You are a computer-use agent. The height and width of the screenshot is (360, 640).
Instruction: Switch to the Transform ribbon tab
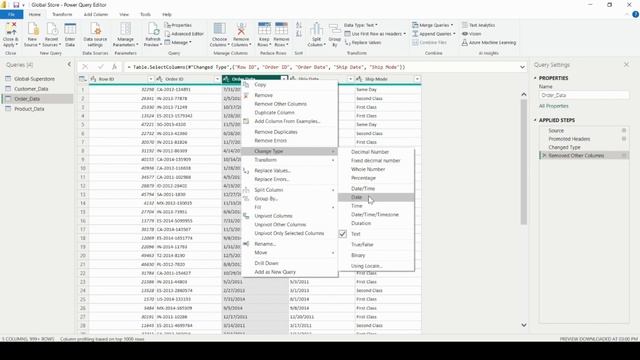coord(62,14)
